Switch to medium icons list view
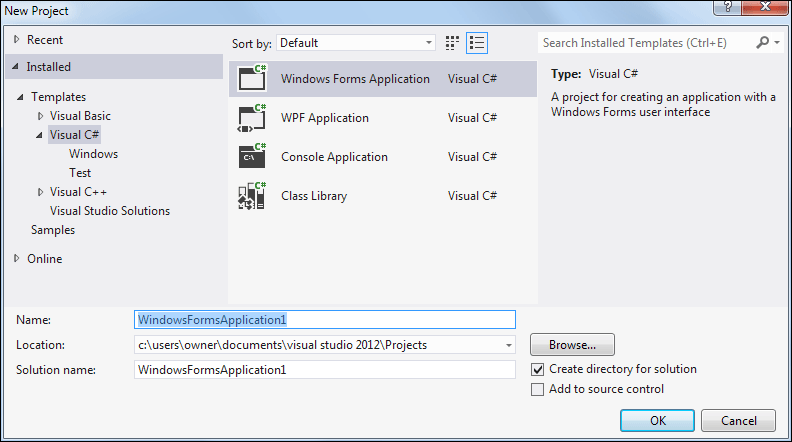The width and height of the screenshot is (792, 442). (x=477, y=43)
